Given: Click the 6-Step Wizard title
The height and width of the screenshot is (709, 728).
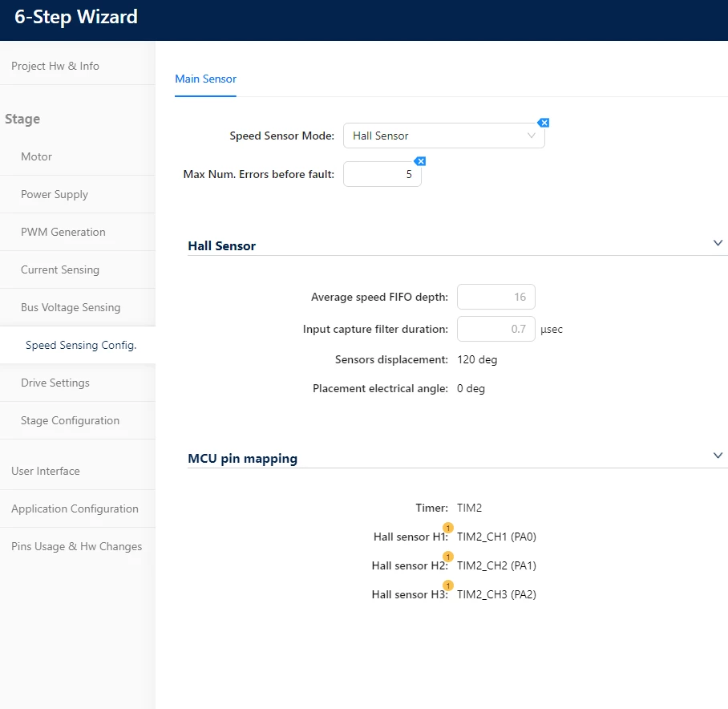Looking at the screenshot, I should [76, 17].
